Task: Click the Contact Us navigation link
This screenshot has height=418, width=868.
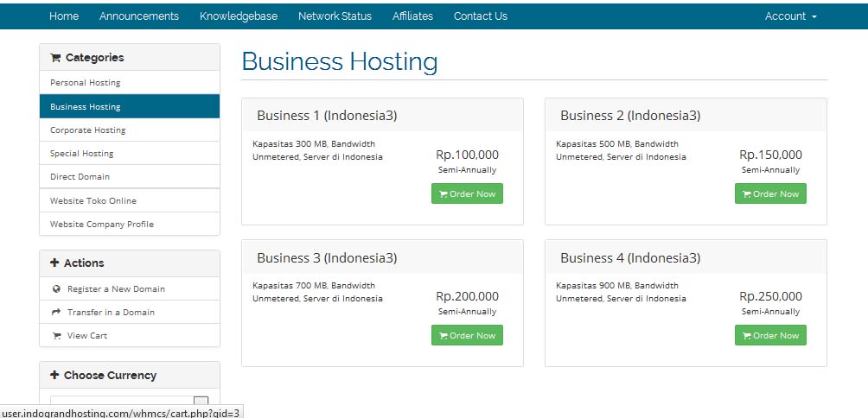Action: pos(481,16)
